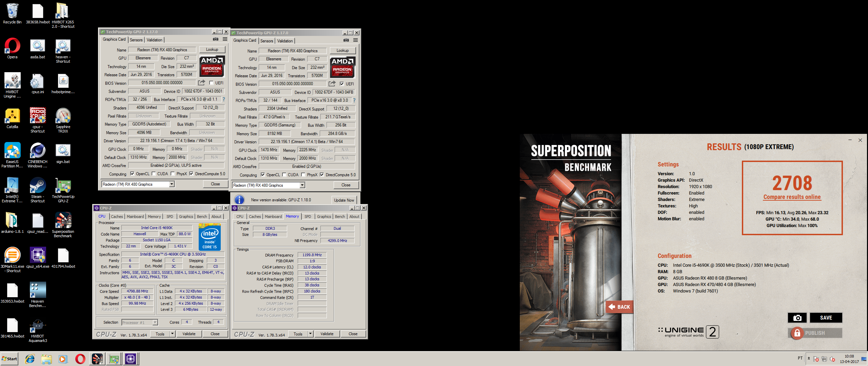Click Validate button in left CPU-Z
868x366 pixels.
[189, 334]
